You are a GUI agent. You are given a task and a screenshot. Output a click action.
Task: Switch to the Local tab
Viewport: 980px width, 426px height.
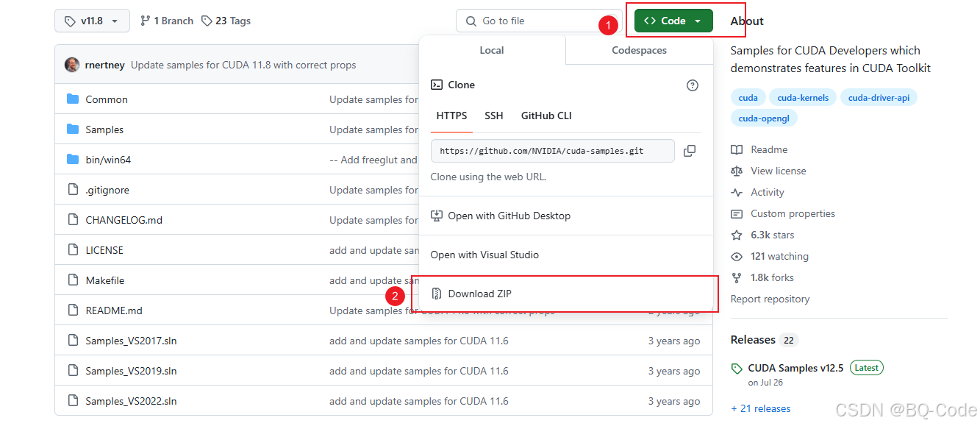(x=492, y=50)
